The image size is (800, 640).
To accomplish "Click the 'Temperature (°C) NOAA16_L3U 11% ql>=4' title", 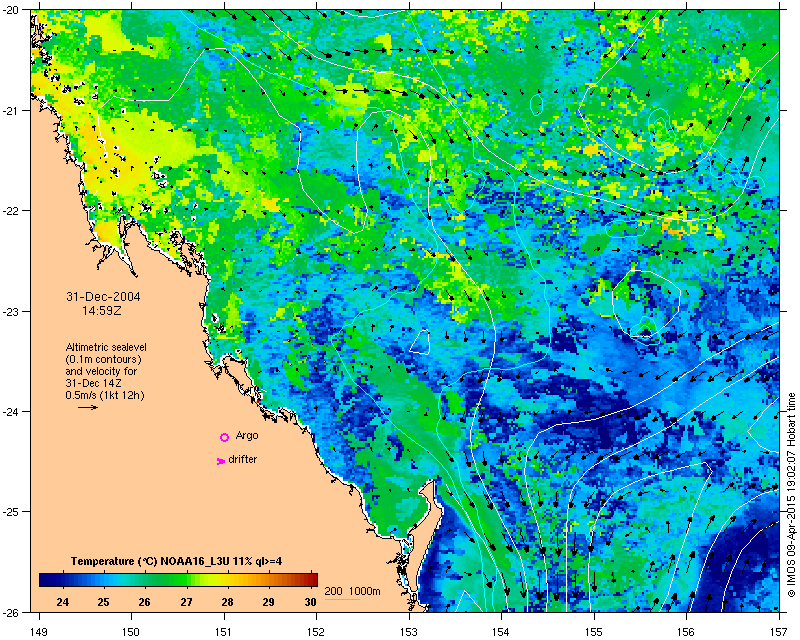I will coord(177,561).
